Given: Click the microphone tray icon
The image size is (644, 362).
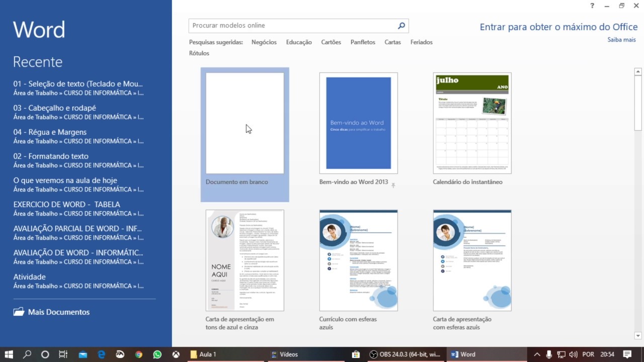Looking at the screenshot, I should 549,354.
